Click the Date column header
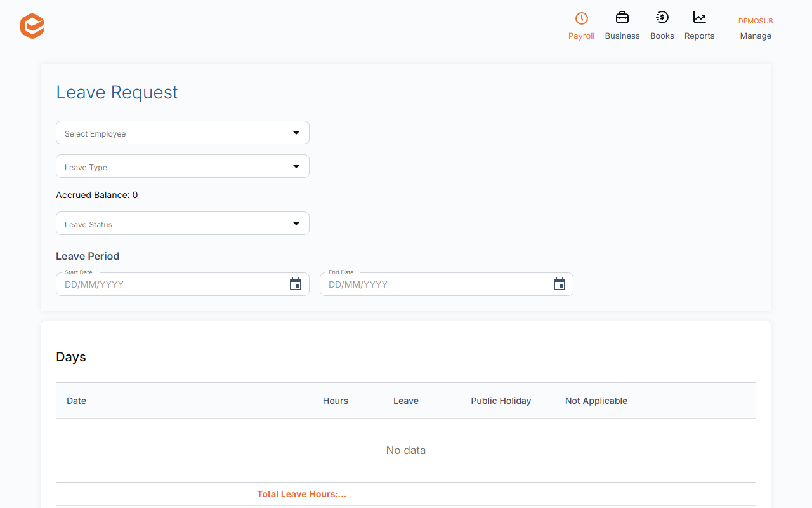812x508 pixels. (76, 401)
